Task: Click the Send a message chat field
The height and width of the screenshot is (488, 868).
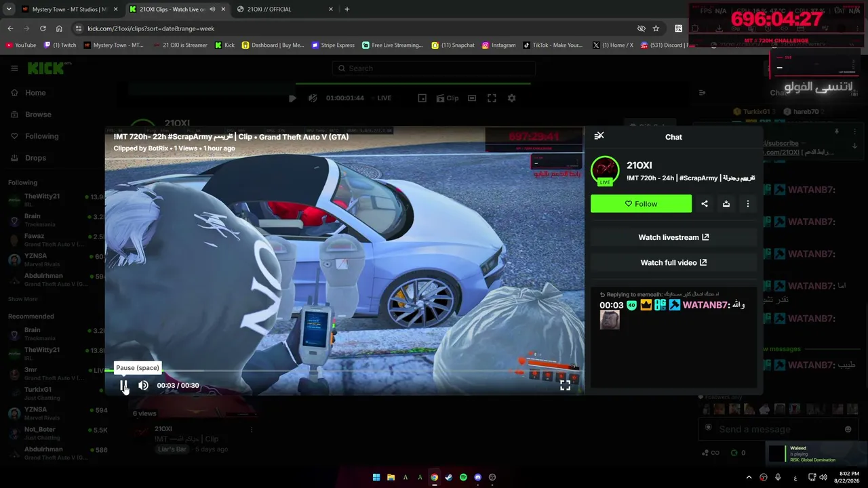Action: (x=778, y=429)
